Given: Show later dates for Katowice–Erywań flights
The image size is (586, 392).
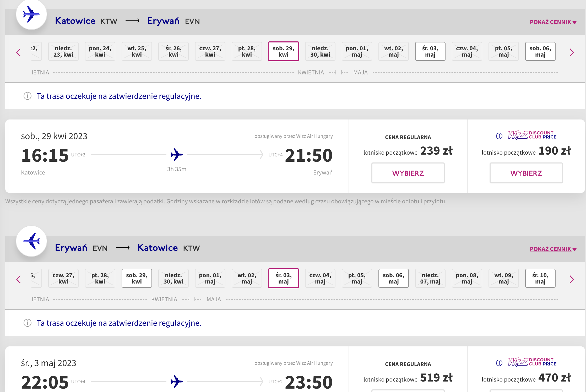Looking at the screenshot, I should (572, 52).
